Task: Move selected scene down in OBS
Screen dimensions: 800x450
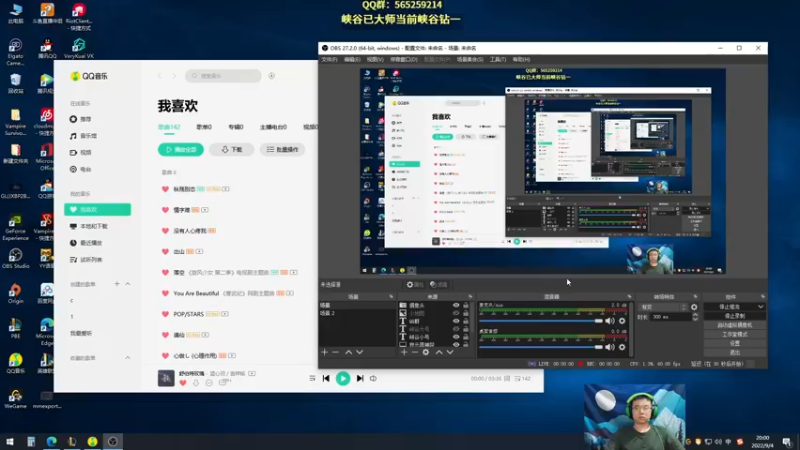Action: 360,352
